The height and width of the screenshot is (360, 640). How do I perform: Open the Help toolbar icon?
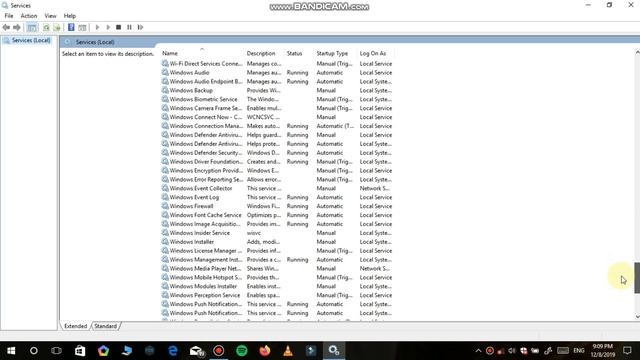(x=71, y=27)
